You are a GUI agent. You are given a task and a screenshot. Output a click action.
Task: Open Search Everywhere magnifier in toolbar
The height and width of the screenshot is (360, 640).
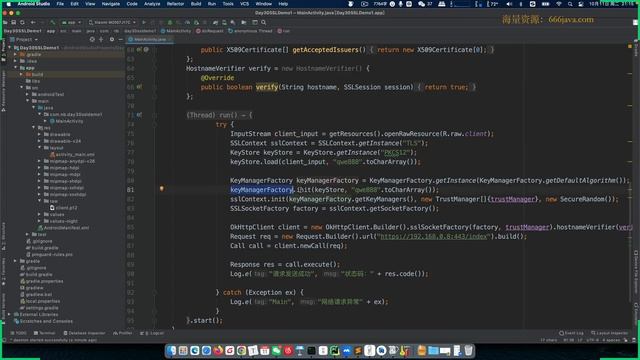coord(264,22)
